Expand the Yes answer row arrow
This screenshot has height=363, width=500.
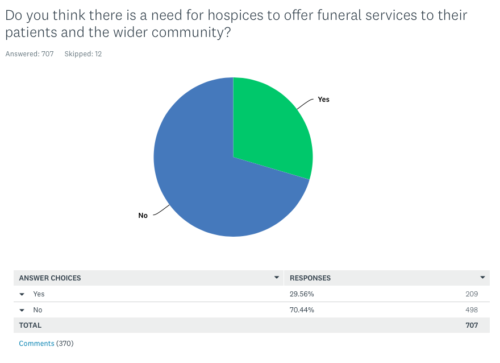pos(22,294)
